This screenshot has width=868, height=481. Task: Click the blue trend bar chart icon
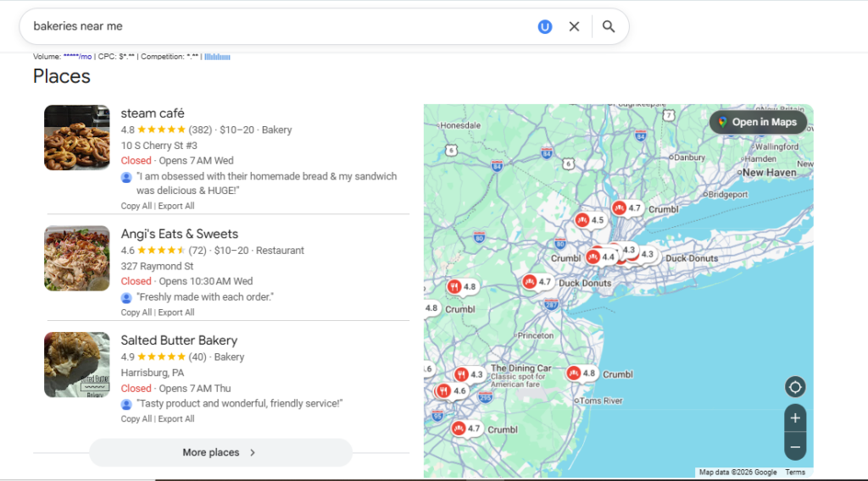[218, 57]
